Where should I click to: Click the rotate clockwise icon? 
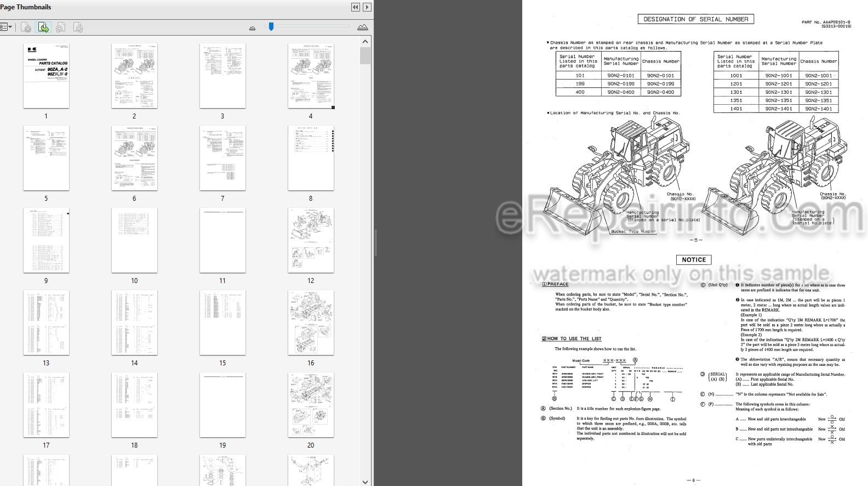(78, 27)
